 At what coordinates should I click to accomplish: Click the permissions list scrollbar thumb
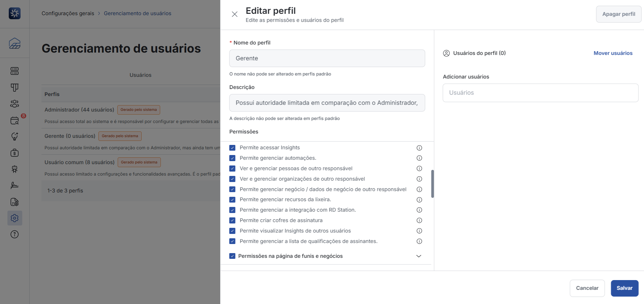click(432, 184)
